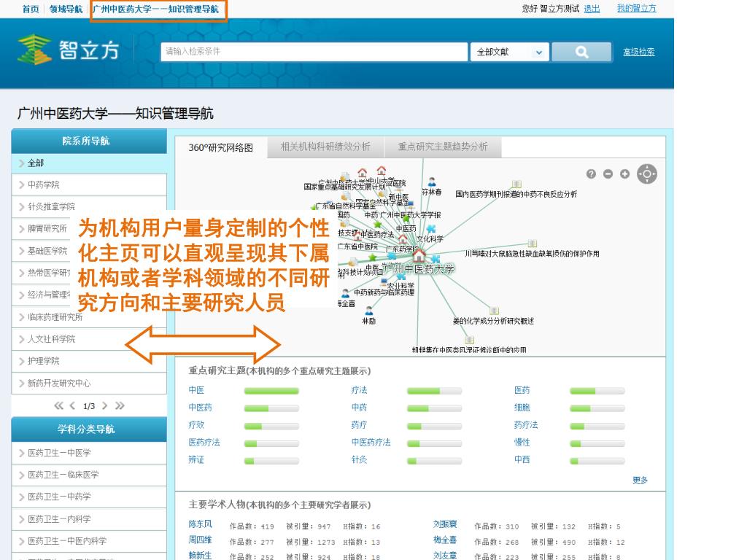Open scholar 刘振寰 profile
Image resolution: width=747 pixels, height=560 pixels.
tap(445, 524)
